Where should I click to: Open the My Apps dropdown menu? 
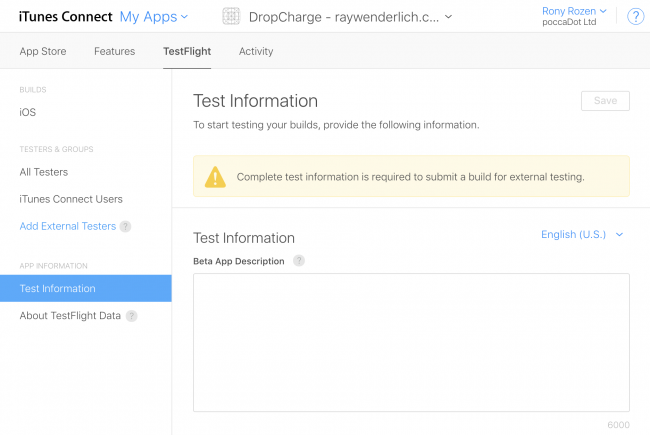tap(154, 17)
